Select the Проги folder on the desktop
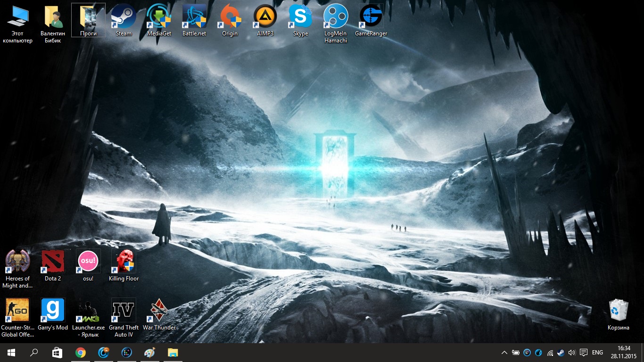 (88, 20)
